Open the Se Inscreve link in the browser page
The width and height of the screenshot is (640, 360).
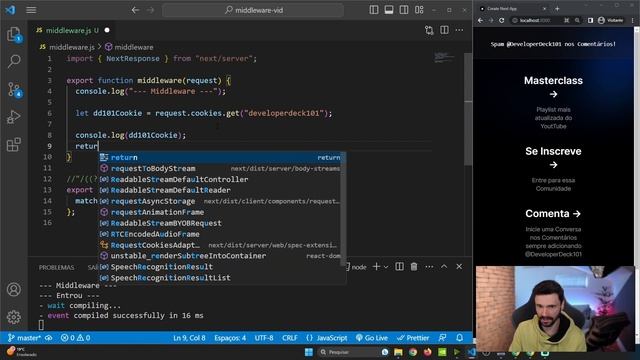click(553, 158)
